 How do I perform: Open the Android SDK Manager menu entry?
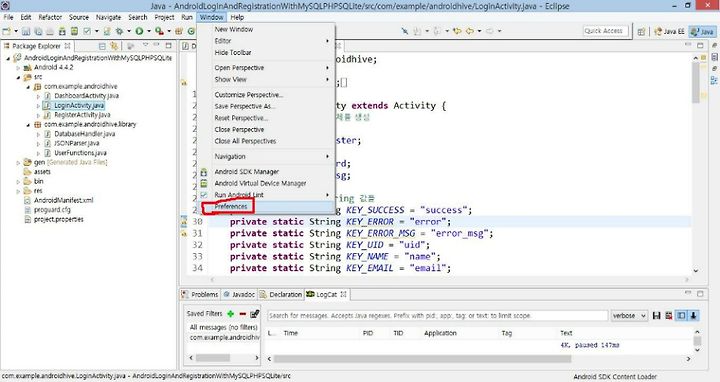[247, 172]
